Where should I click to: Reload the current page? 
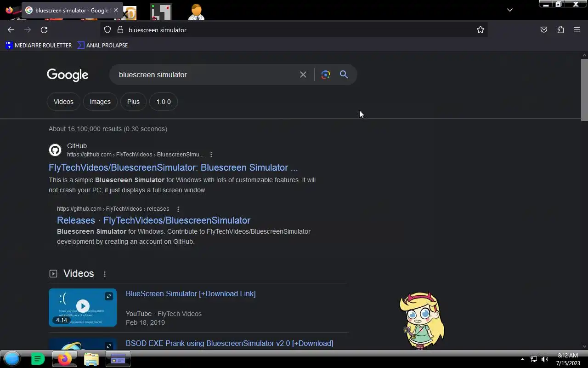click(x=44, y=29)
